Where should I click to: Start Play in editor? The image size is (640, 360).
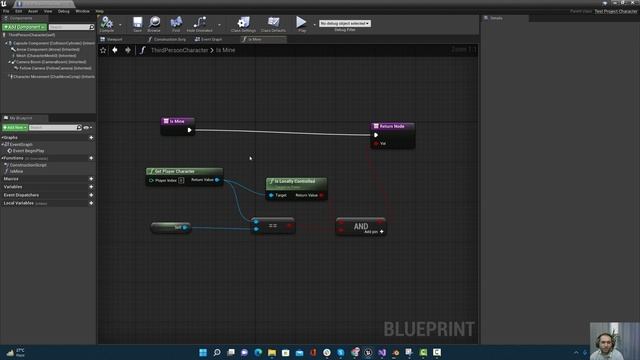(301, 22)
